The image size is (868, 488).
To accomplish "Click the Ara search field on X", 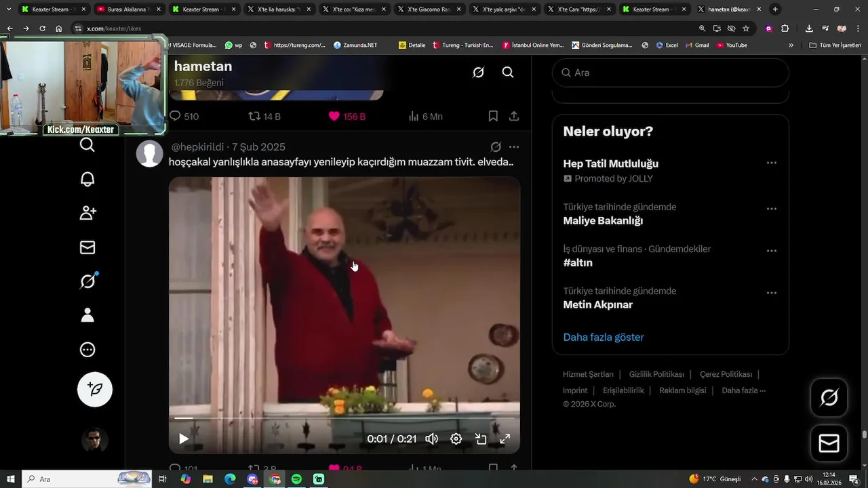I will click(x=671, y=73).
